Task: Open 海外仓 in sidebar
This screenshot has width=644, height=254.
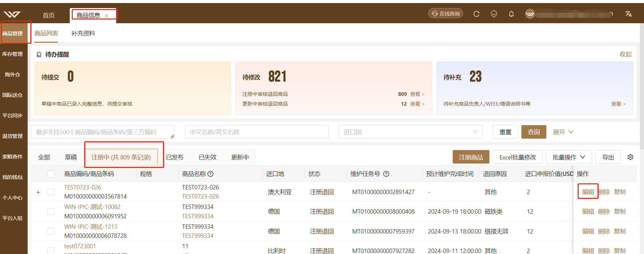Action: pyautogui.click(x=13, y=74)
